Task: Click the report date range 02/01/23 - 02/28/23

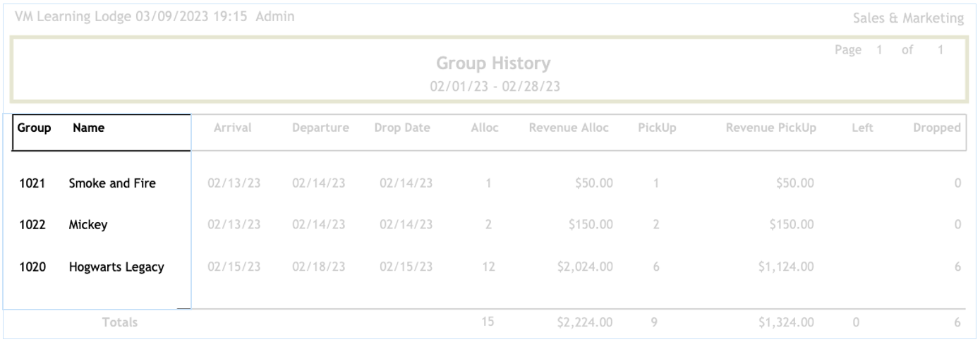Action: (x=493, y=86)
